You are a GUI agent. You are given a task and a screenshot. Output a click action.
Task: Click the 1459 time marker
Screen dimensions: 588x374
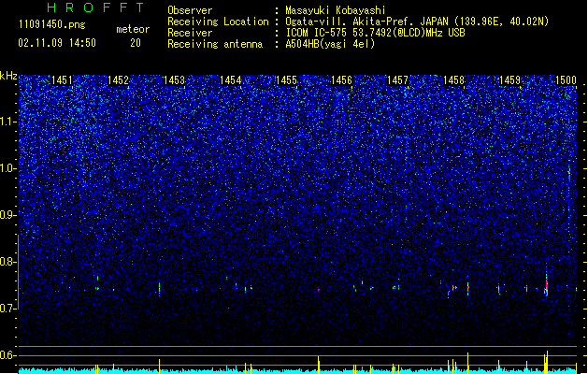pos(510,80)
